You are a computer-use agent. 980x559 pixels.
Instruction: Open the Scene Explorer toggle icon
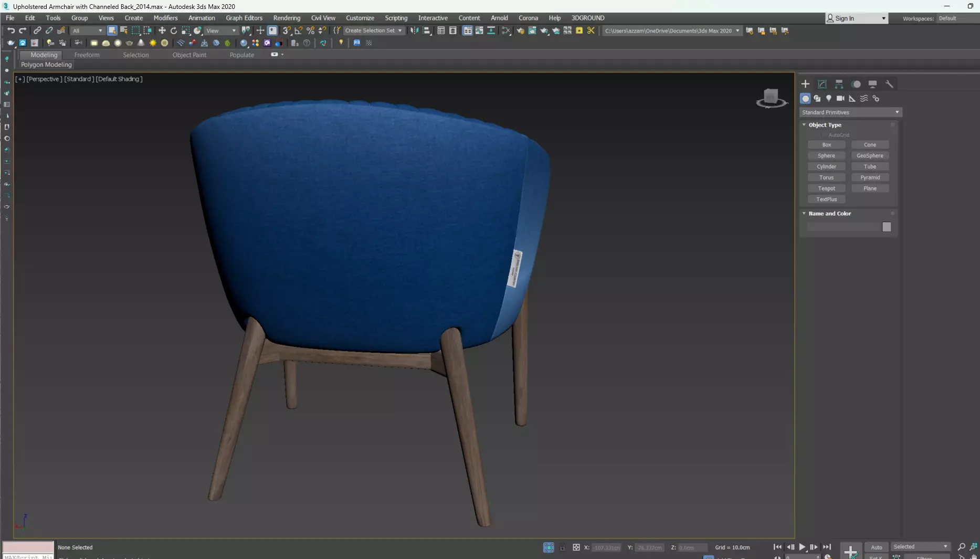441,30
